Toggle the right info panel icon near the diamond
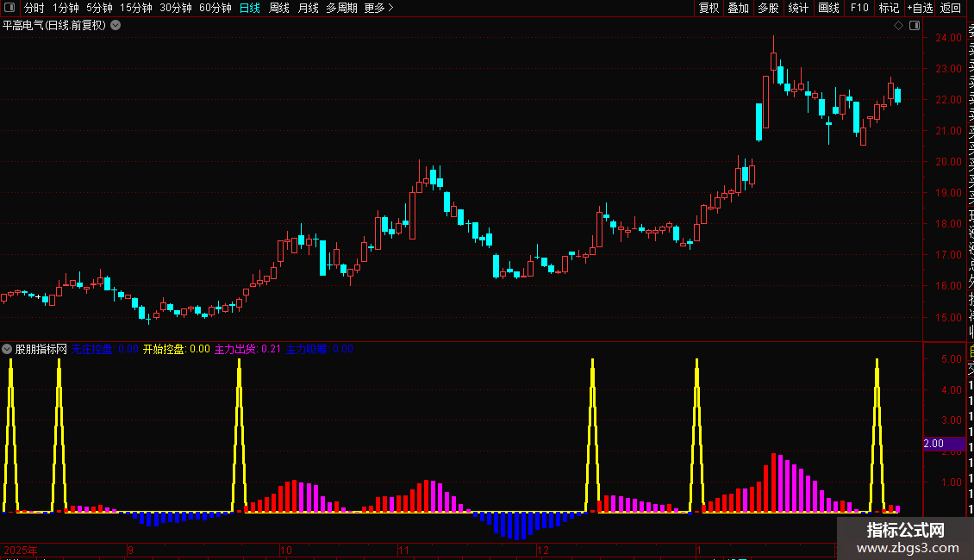This screenshot has height=560, width=974. coord(915,26)
